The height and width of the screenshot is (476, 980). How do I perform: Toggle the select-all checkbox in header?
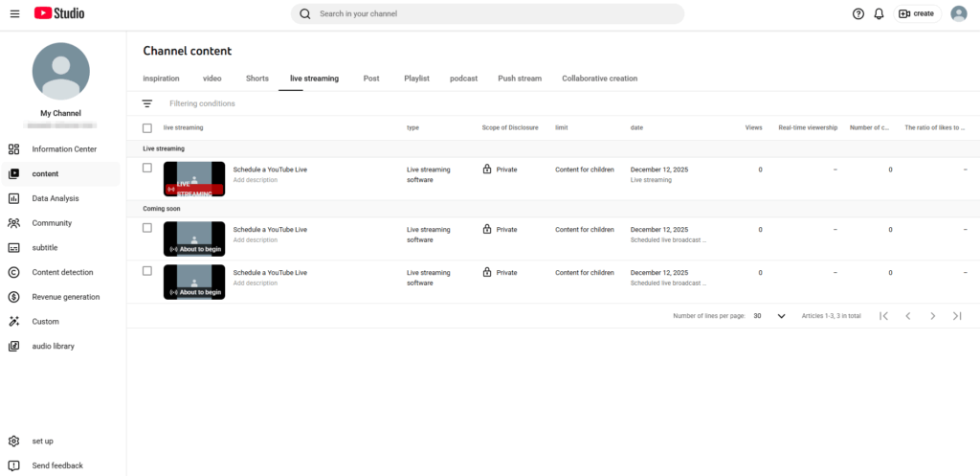[x=147, y=127]
